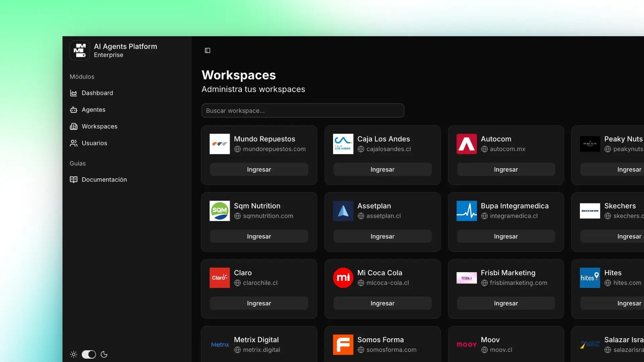Click the Agentes robot icon
Viewport: 644px width, 362px height.
coord(73,110)
